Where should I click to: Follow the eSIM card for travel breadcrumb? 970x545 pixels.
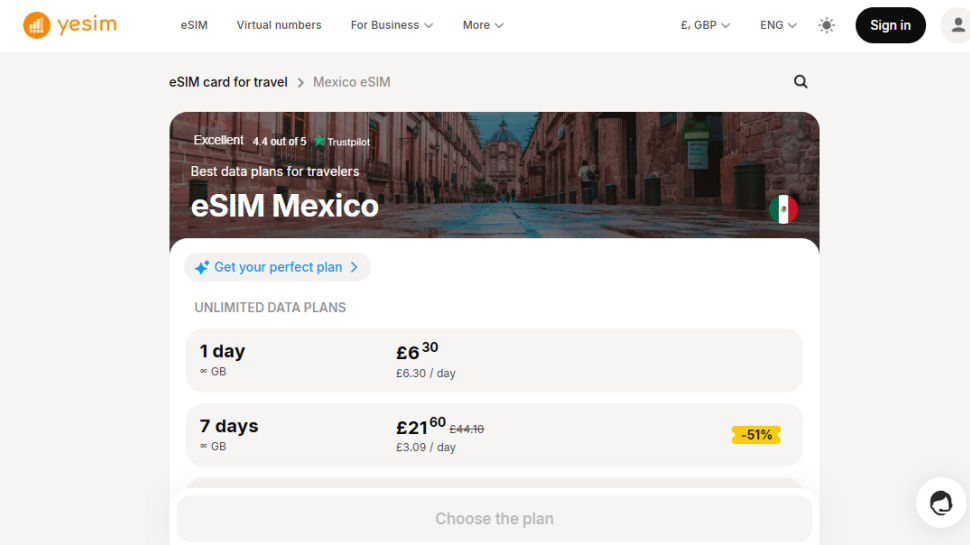pos(228,82)
